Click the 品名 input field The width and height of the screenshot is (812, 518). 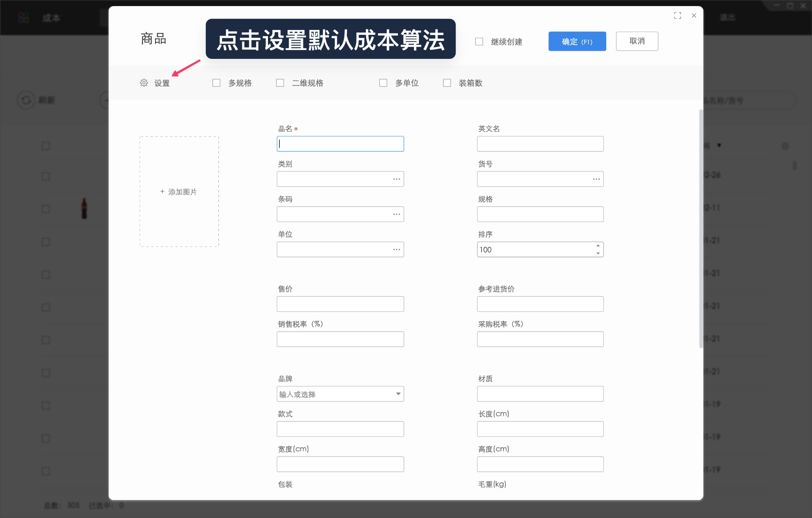click(x=340, y=143)
